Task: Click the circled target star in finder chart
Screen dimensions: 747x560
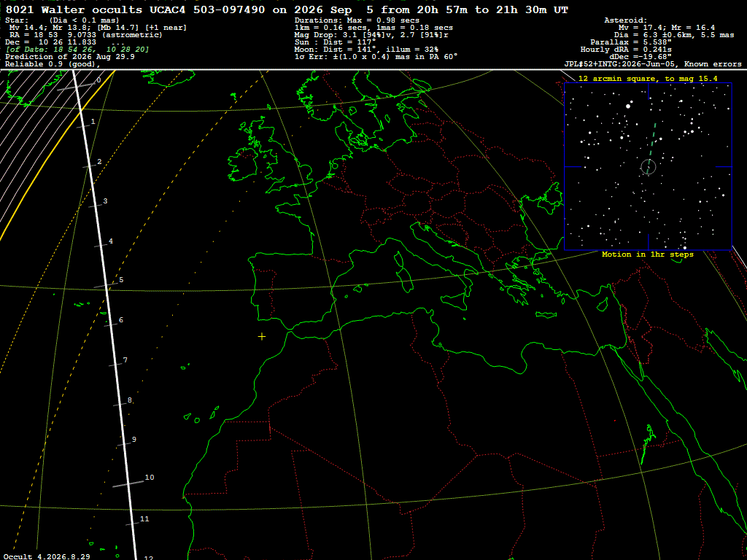Action: point(649,167)
